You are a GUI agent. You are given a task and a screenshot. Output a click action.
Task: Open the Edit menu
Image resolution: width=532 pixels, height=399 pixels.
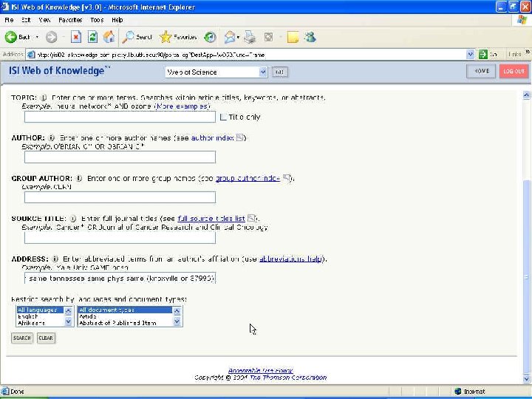pos(26,20)
